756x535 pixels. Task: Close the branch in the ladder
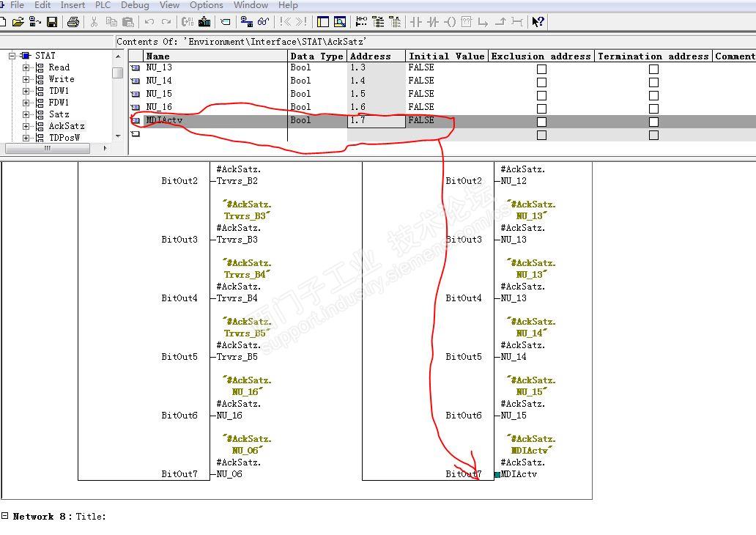[x=500, y=22]
